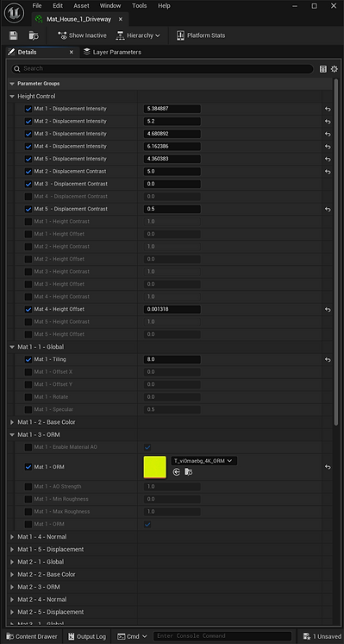Collapse the Height Control group

coord(12,97)
